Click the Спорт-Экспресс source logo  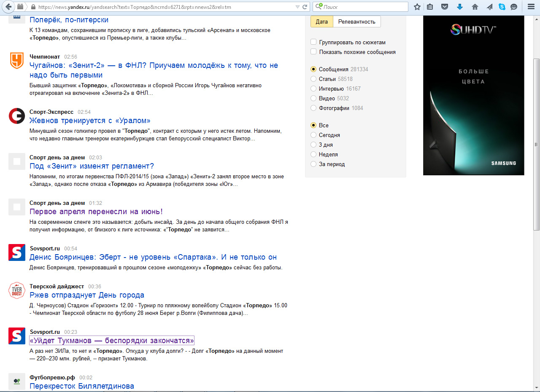pos(17,116)
